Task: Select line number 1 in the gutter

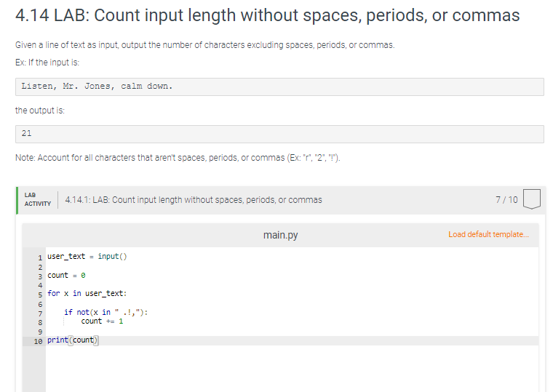Action: pos(40,257)
